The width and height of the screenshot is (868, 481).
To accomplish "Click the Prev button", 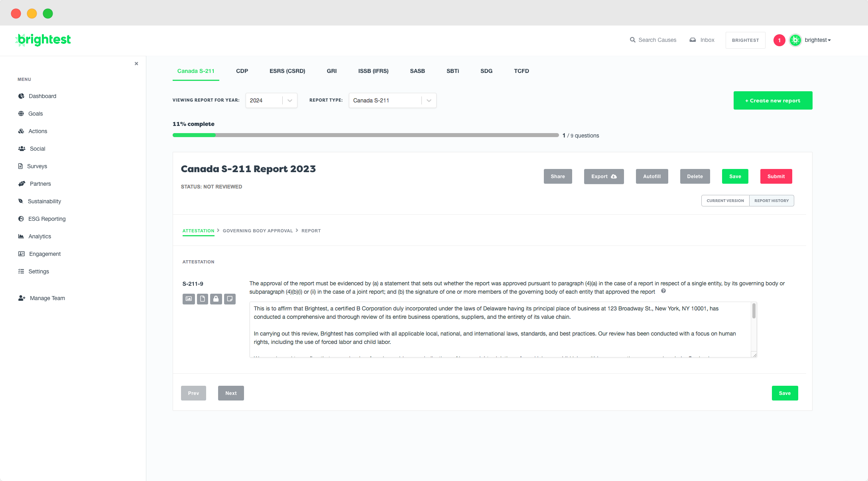I will click(x=193, y=393).
